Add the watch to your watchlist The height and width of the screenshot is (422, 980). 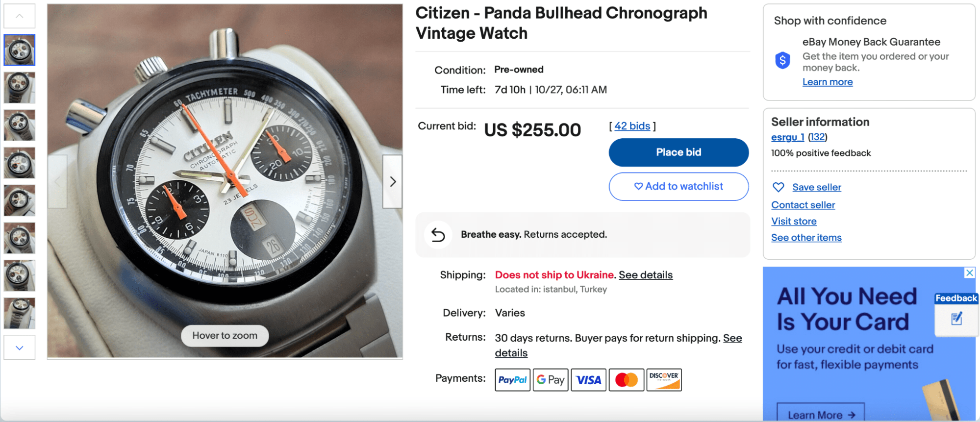tap(678, 186)
